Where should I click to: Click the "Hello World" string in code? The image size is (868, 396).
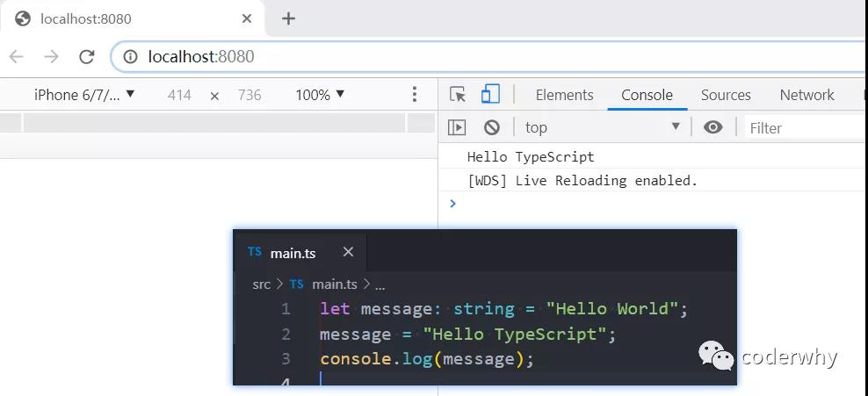point(611,308)
